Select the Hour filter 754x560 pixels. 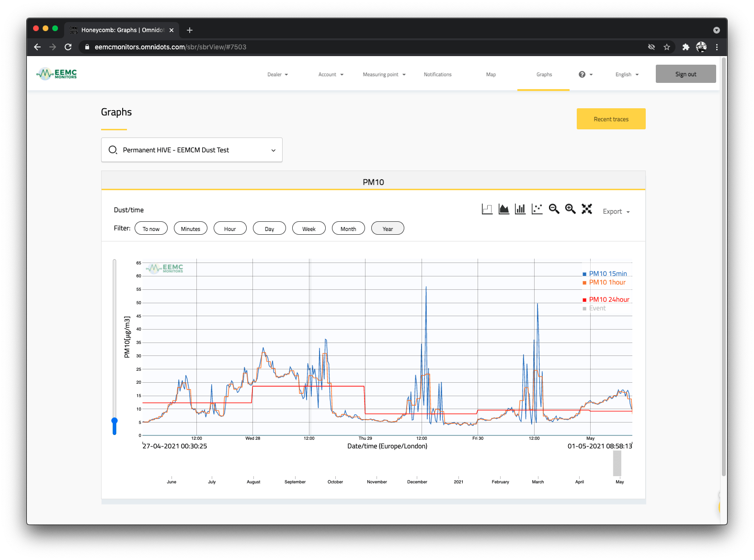230,229
